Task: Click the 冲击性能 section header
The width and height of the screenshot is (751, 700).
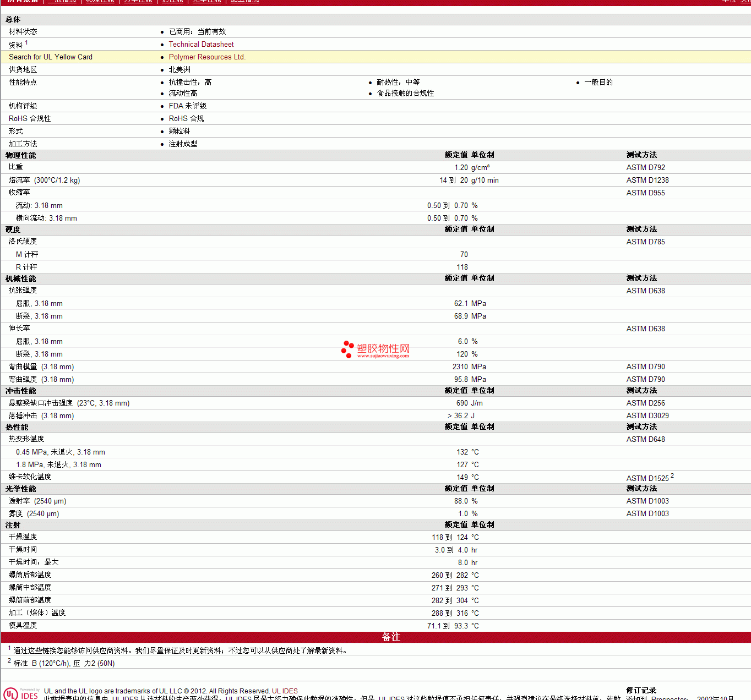Action: [21, 391]
